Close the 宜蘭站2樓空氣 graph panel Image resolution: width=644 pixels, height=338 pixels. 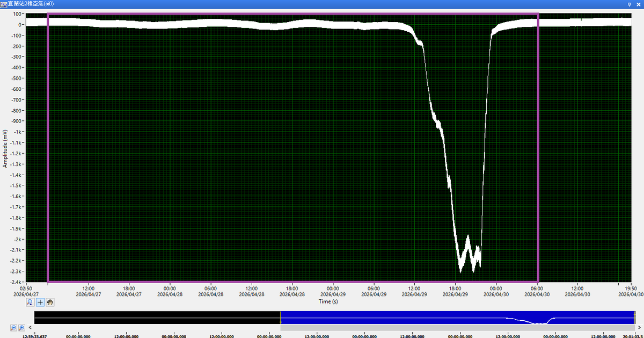[639, 3]
